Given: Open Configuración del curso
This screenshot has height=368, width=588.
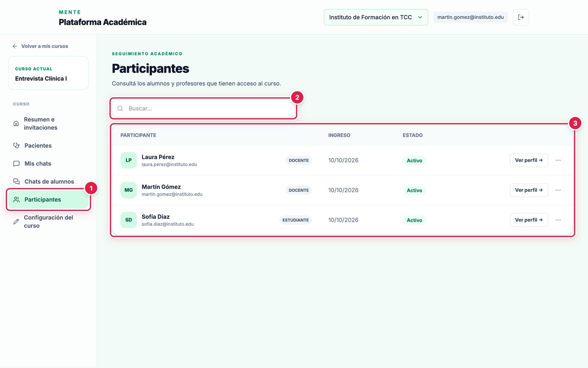Looking at the screenshot, I should coord(48,222).
